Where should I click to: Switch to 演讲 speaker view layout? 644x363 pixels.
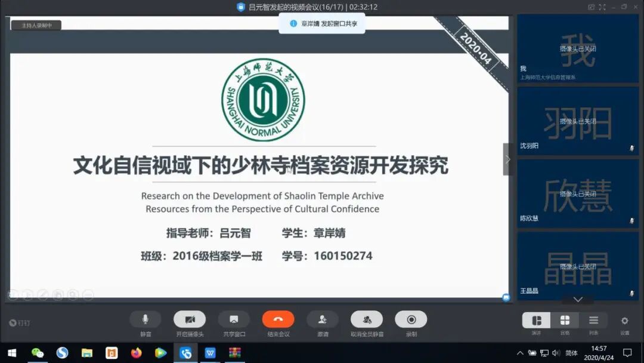point(537,320)
